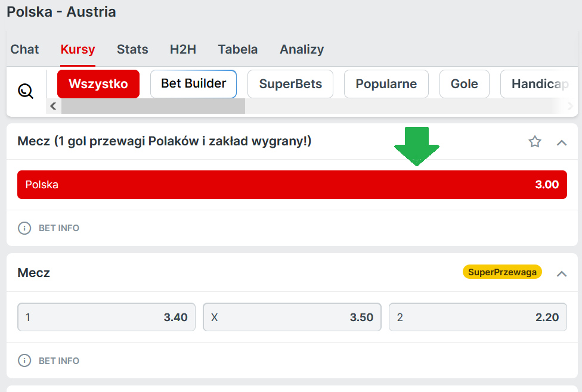Collapse the Polska special bet section
The height and width of the screenshot is (392, 582).
(x=561, y=142)
